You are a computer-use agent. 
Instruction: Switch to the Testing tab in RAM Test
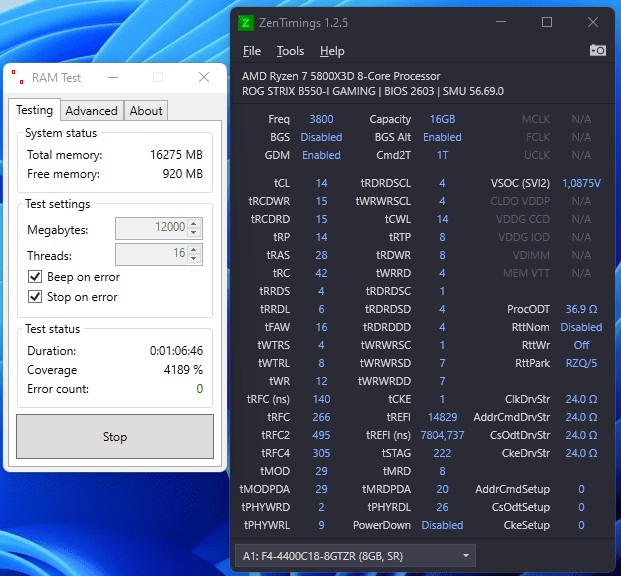click(34, 110)
